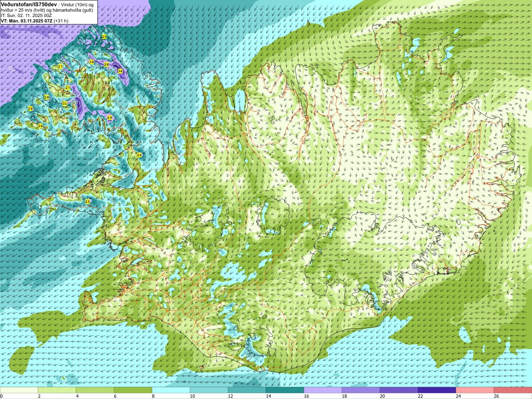Click scale tick label "20"
This screenshot has width=532, height=399.
point(382,396)
